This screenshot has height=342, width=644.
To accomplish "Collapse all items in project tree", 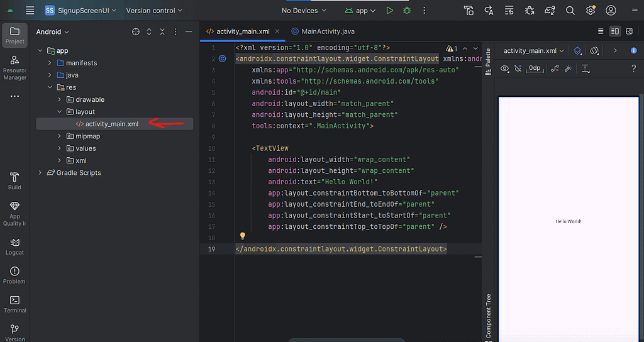I will pyautogui.click(x=162, y=32).
